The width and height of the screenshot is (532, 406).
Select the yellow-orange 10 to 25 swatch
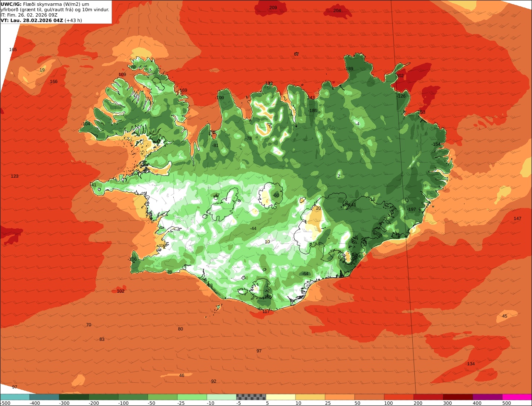click(310, 397)
